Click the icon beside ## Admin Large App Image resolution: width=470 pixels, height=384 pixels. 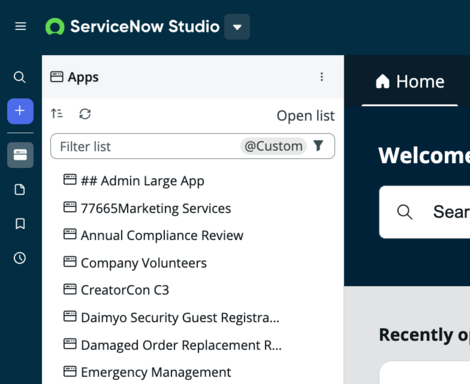pos(70,180)
